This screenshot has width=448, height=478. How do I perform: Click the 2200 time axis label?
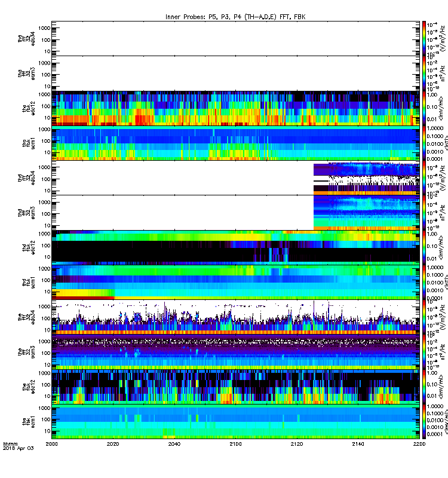419,444
